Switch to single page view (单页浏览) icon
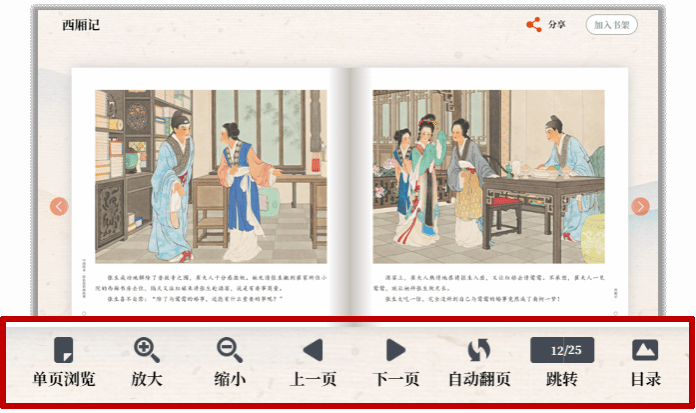The height and width of the screenshot is (413, 696). [63, 350]
